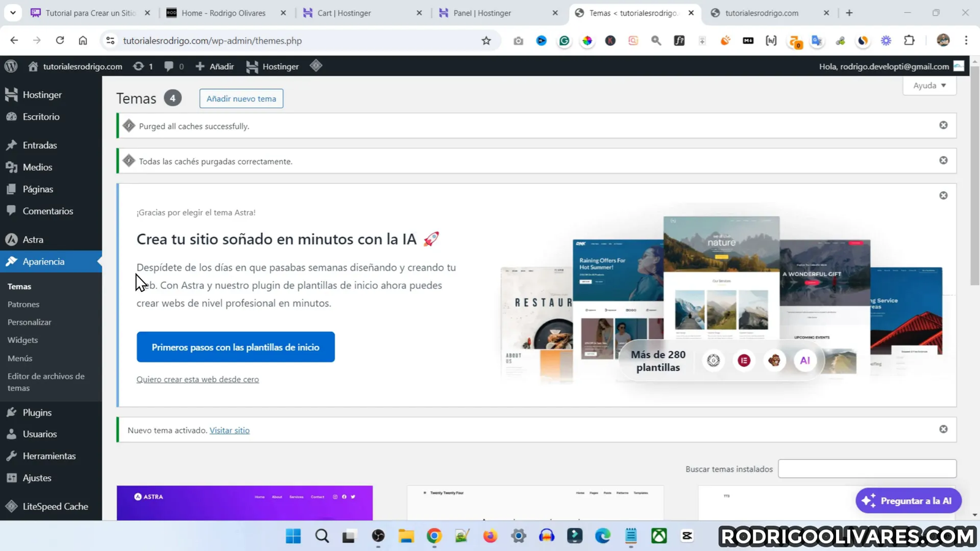
Task: Open the Ayuda dropdown
Action: click(x=929, y=85)
